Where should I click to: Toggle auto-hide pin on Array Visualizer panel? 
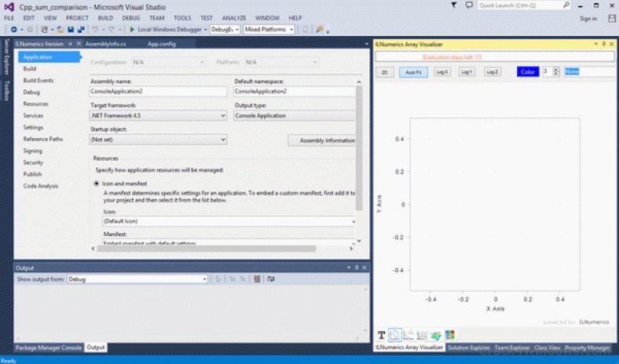click(x=603, y=44)
